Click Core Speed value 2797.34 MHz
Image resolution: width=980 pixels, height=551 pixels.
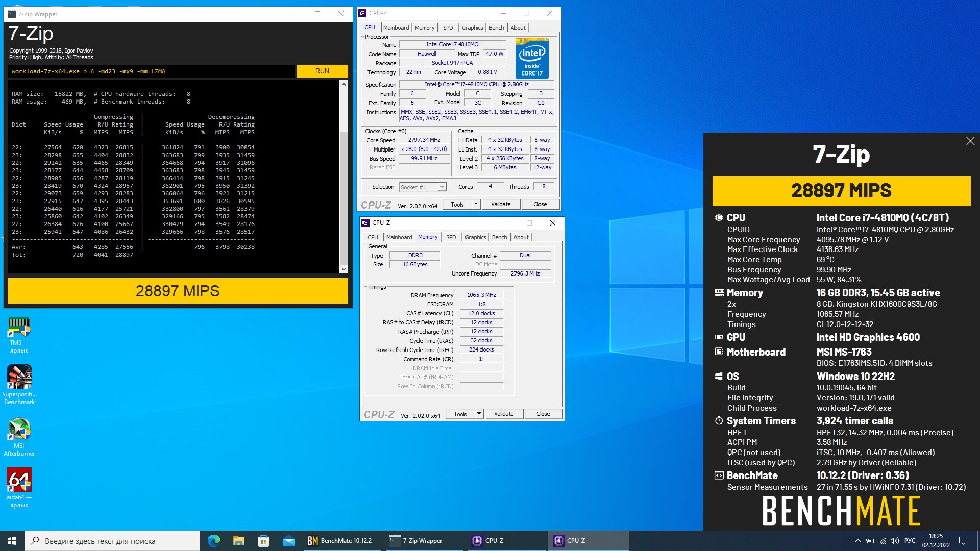tap(424, 140)
